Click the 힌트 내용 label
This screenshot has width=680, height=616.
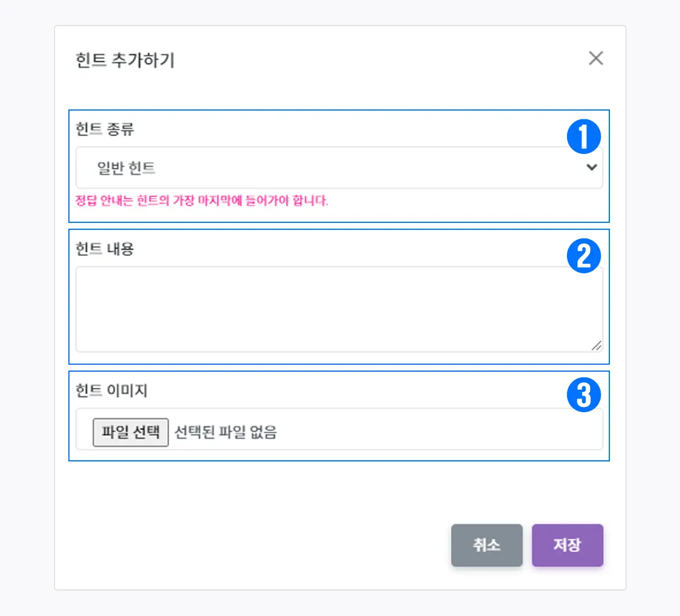point(105,249)
